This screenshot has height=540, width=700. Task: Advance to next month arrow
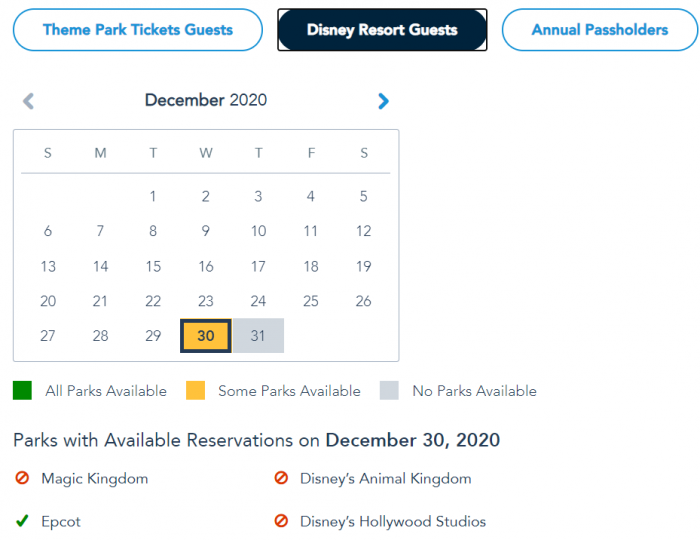[383, 101]
